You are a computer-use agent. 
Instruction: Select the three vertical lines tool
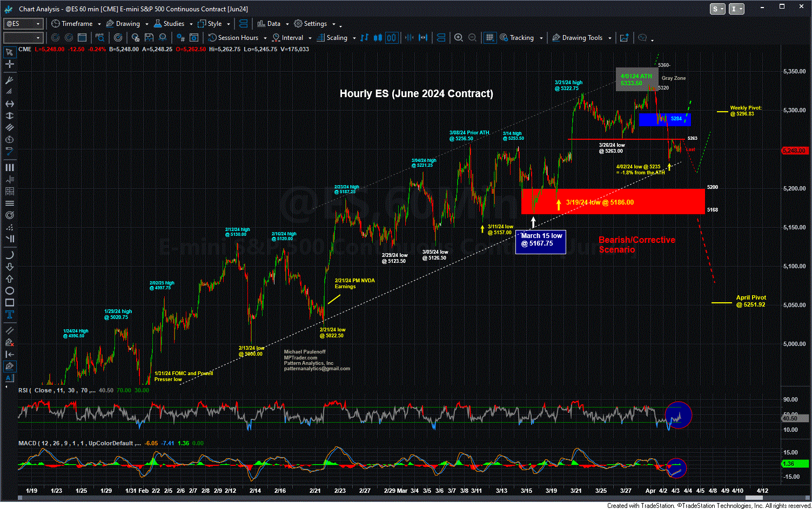coord(9,167)
